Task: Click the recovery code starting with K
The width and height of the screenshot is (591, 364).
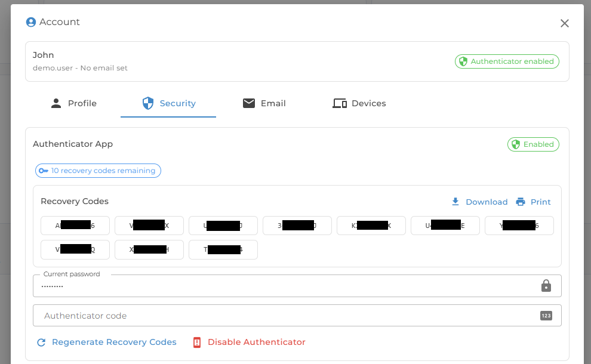Action: click(x=371, y=226)
